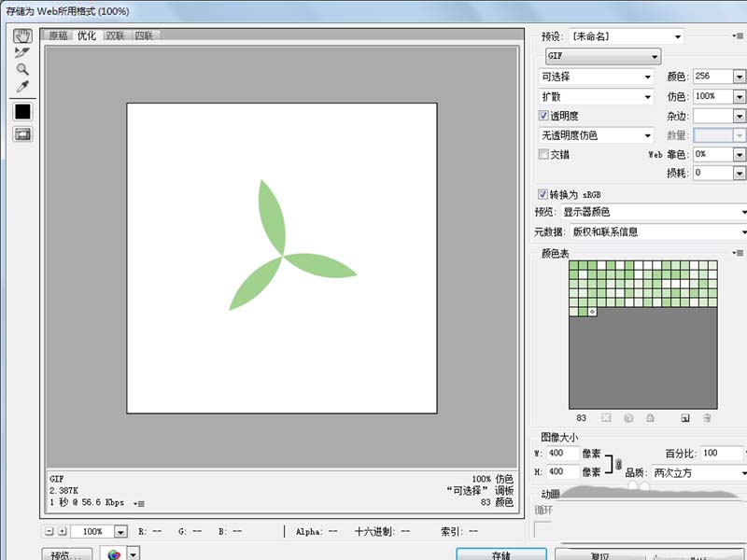Expand the 扩散 dither method dropdown

tap(597, 96)
